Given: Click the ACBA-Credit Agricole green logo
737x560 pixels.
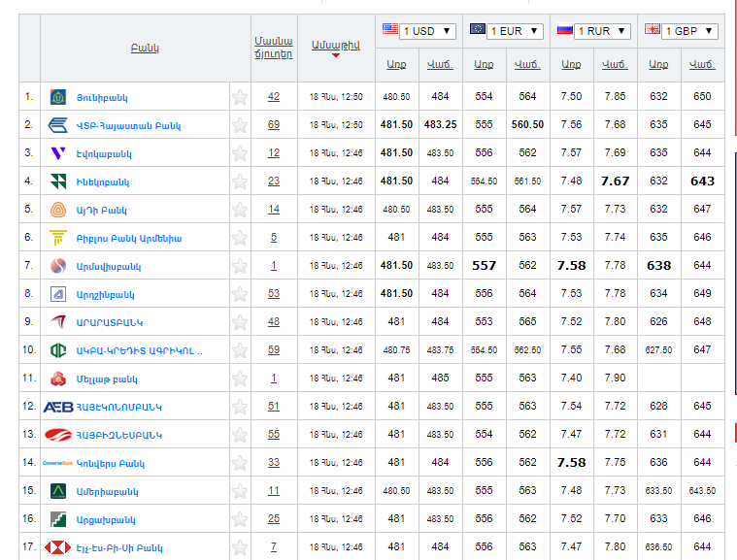Looking at the screenshot, I should 58,350.
